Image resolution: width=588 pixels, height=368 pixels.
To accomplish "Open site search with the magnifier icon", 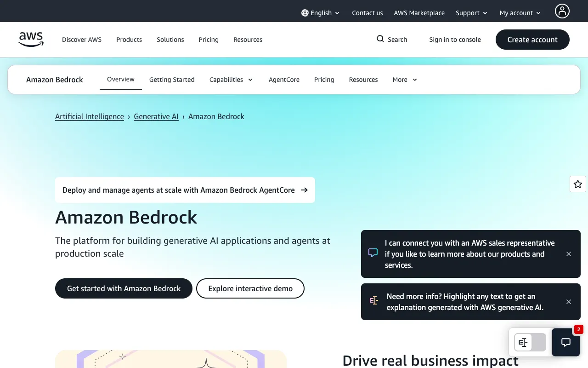I will click(x=380, y=39).
